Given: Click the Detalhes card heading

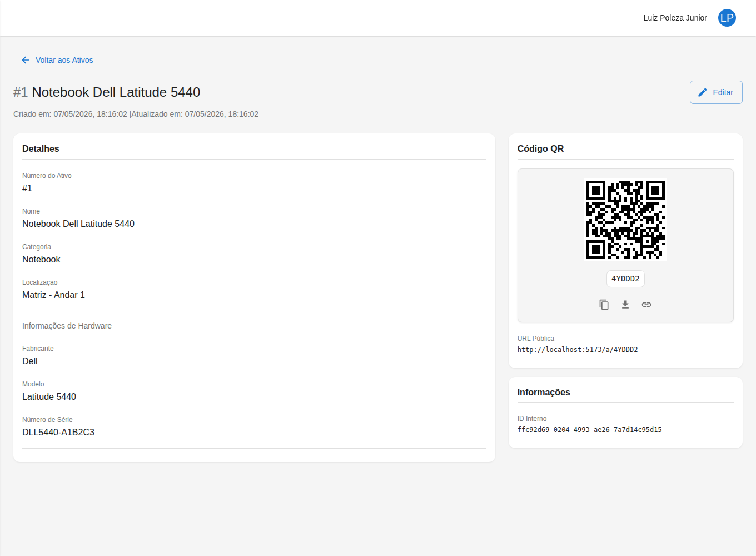Looking at the screenshot, I should pos(41,149).
